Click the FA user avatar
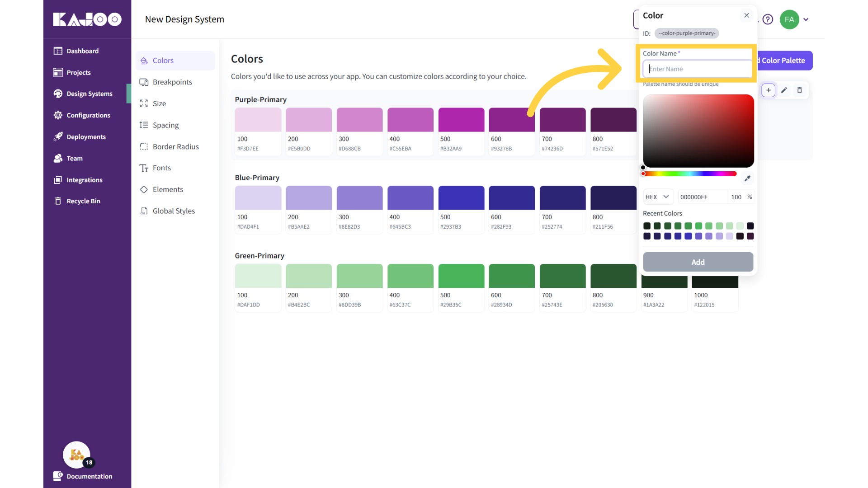Viewport: 868px width, 488px height. click(x=789, y=19)
